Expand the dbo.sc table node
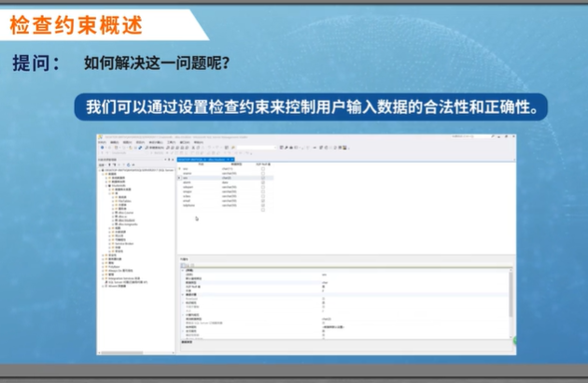Screen dimensions: 588x383 113,217
